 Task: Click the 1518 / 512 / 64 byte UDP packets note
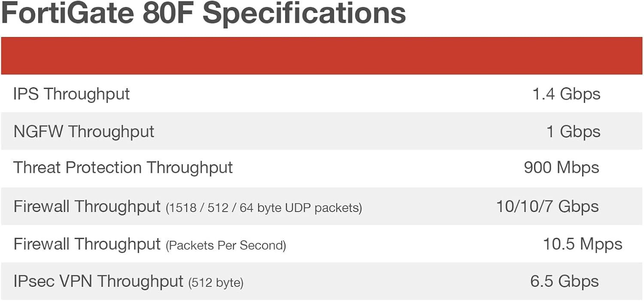pos(264,208)
